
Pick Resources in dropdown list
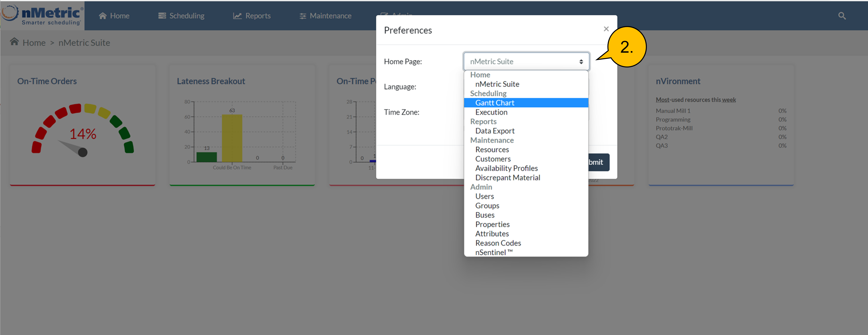point(492,150)
